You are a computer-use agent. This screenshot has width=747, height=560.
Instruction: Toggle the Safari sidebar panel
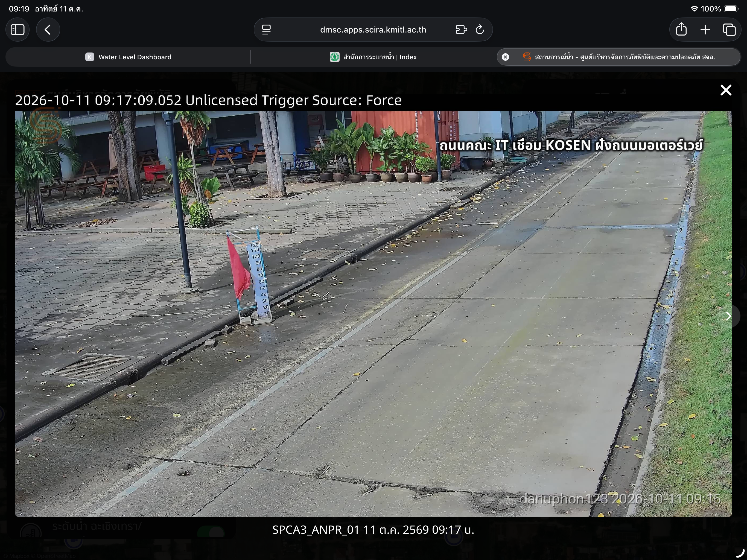click(x=17, y=30)
